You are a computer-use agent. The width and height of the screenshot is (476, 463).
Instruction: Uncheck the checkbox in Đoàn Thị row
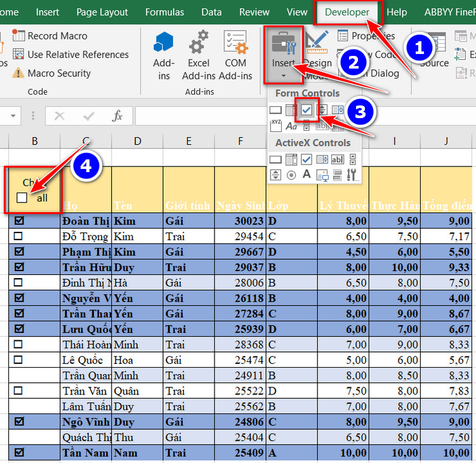coord(19,221)
